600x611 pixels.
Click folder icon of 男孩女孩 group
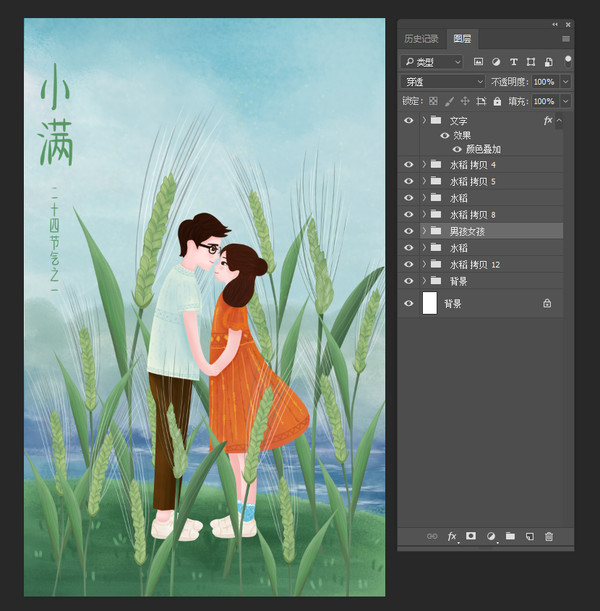436,231
